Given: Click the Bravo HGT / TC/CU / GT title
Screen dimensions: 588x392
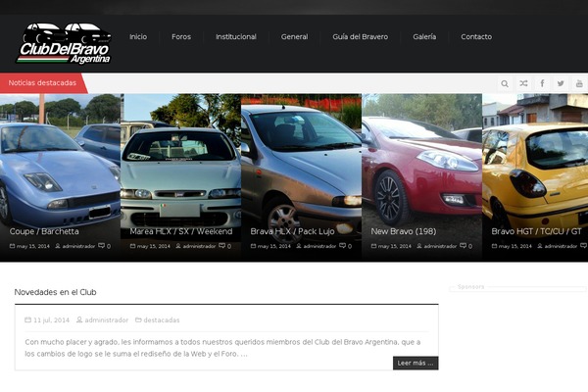Looking at the screenshot, I should 537,231.
